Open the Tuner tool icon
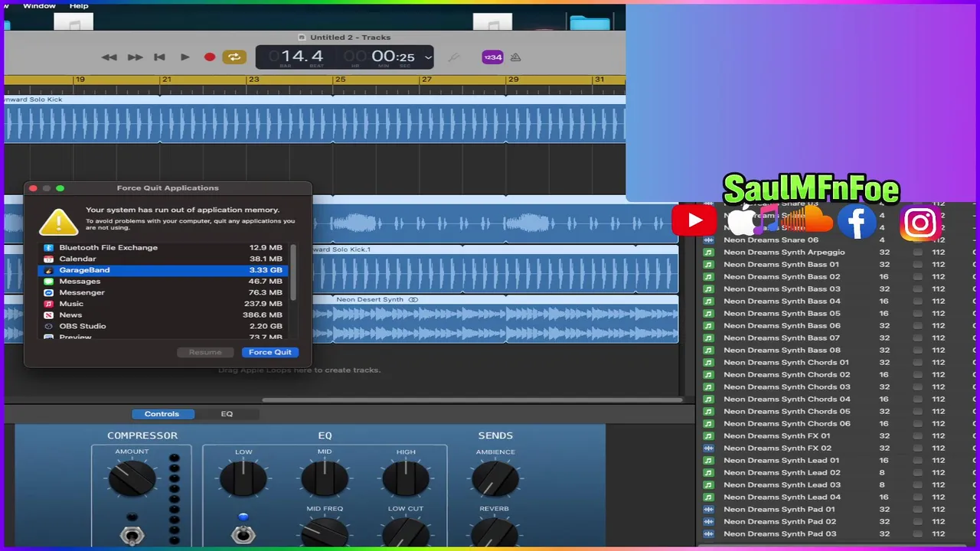The image size is (980, 551). pos(454,57)
